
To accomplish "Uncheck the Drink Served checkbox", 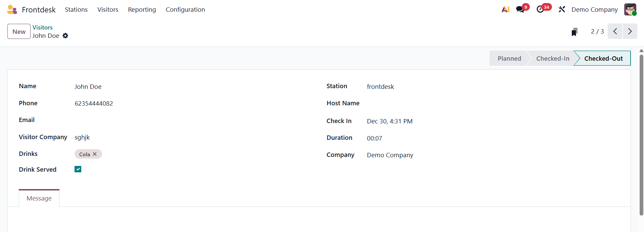I will (78, 169).
